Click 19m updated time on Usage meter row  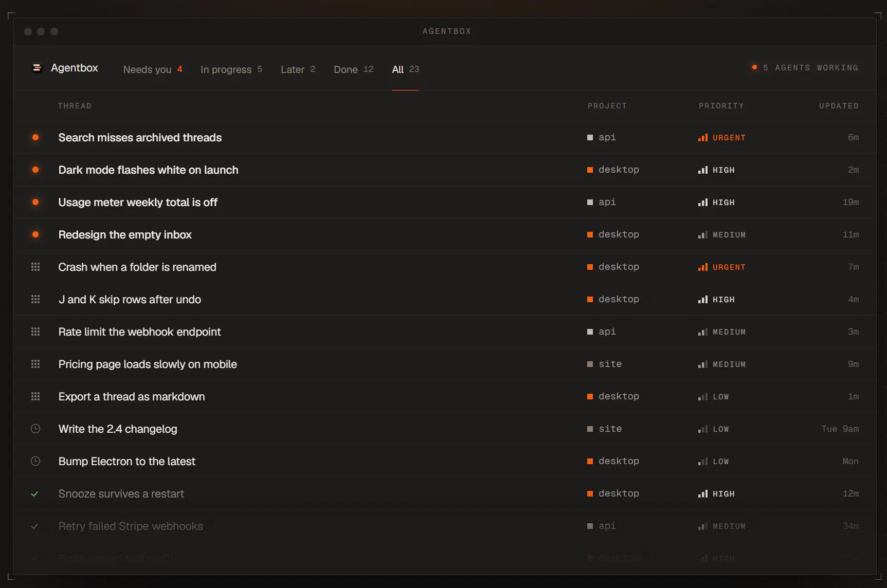[x=850, y=202]
